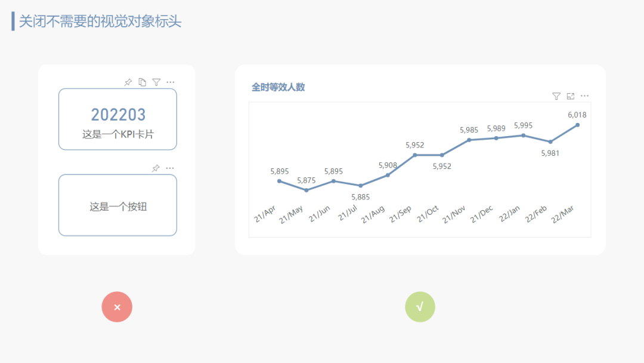The height and width of the screenshot is (363, 644).
Task: Click the green checkmark circle icon
Action: [420, 307]
